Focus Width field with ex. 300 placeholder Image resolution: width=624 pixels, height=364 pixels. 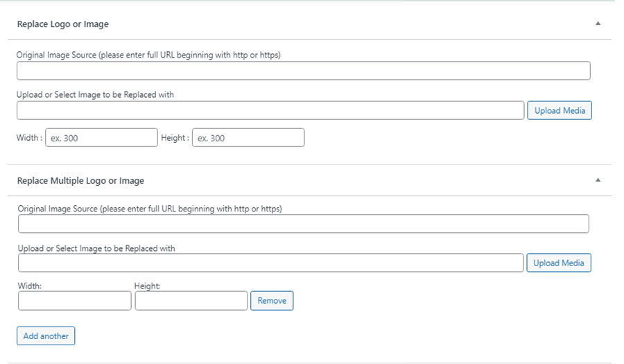pos(101,138)
